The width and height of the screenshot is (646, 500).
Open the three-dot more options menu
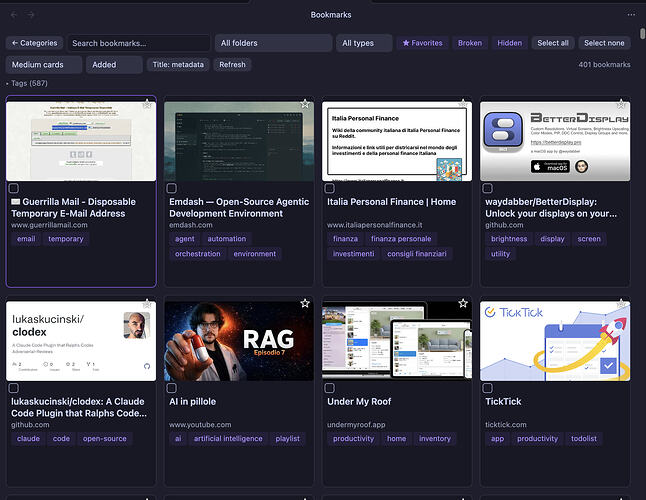click(x=631, y=15)
